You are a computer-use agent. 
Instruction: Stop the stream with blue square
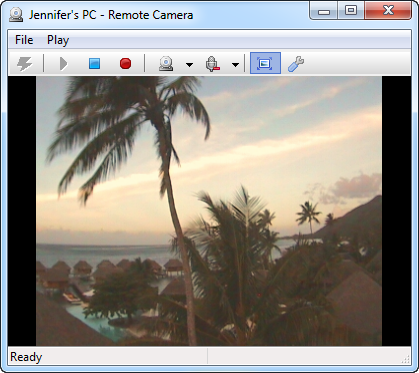94,63
